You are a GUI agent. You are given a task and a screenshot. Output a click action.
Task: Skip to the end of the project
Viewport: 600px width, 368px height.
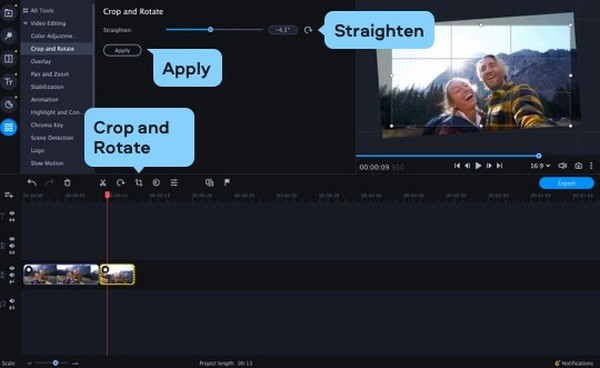click(499, 166)
